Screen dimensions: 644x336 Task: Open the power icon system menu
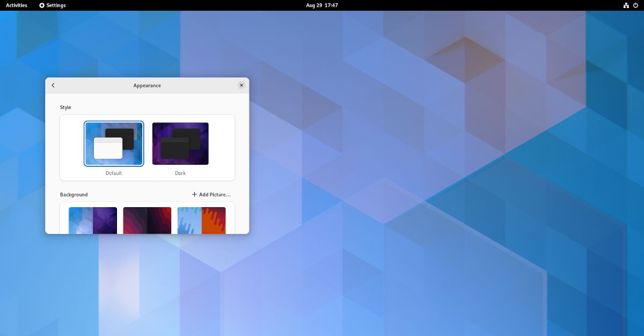(x=635, y=5)
